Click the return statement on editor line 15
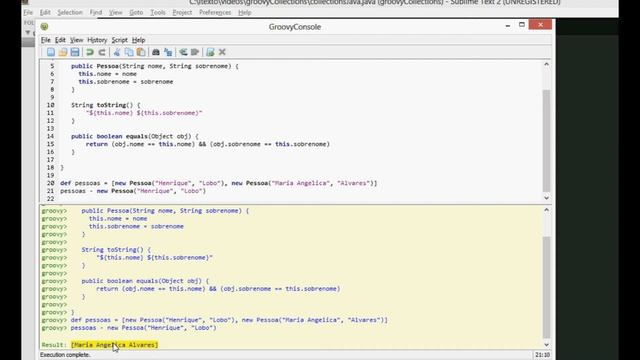640x360 pixels. [x=207, y=144]
